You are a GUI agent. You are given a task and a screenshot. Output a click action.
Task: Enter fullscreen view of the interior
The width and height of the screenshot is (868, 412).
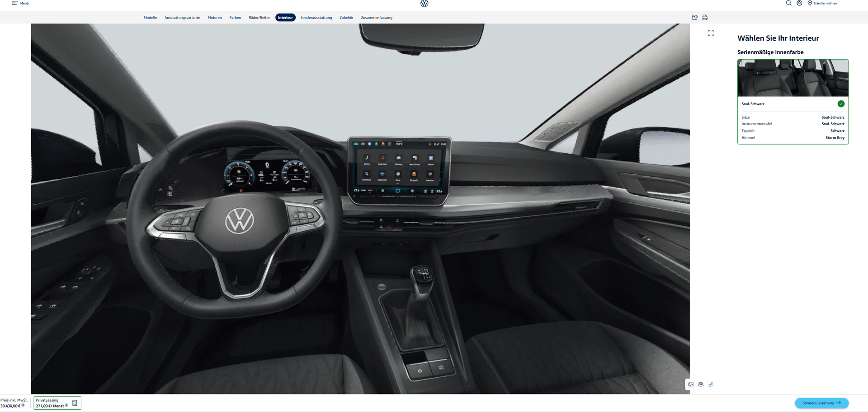point(711,33)
